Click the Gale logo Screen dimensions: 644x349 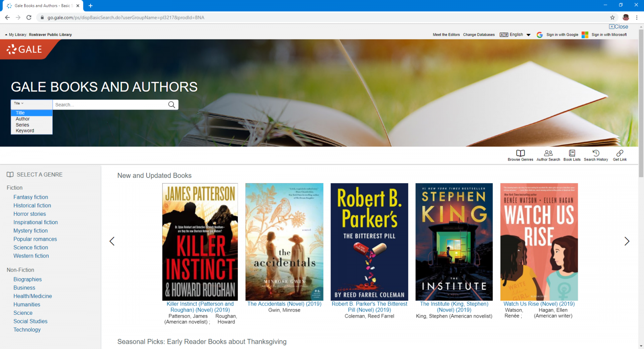(25, 50)
